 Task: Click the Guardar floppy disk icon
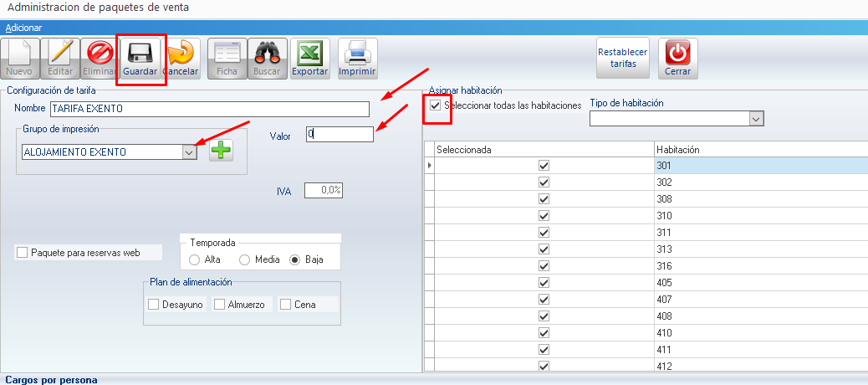point(140,54)
